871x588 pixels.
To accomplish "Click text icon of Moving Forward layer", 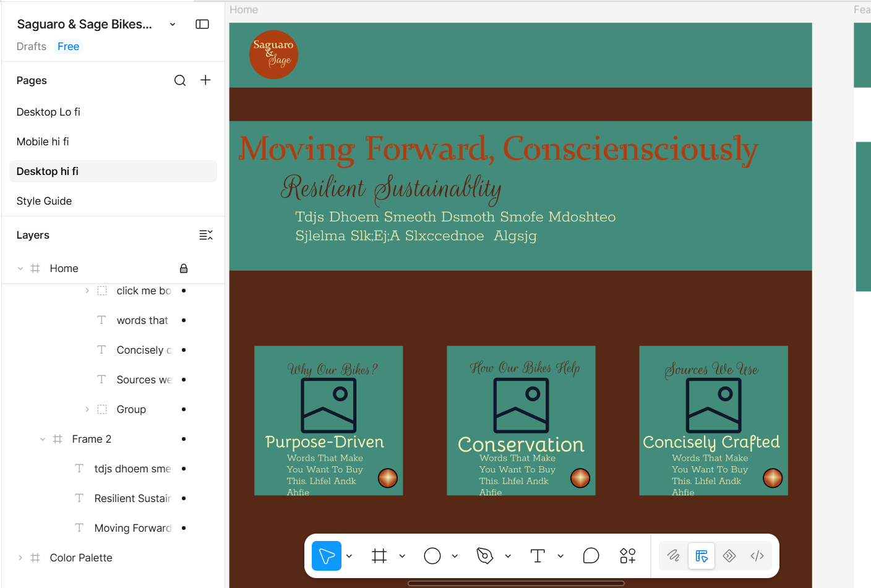I will 79,528.
